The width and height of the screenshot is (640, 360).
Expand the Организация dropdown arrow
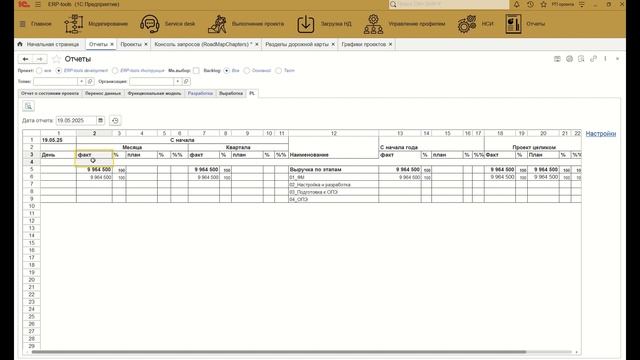pyautogui.click(x=178, y=82)
